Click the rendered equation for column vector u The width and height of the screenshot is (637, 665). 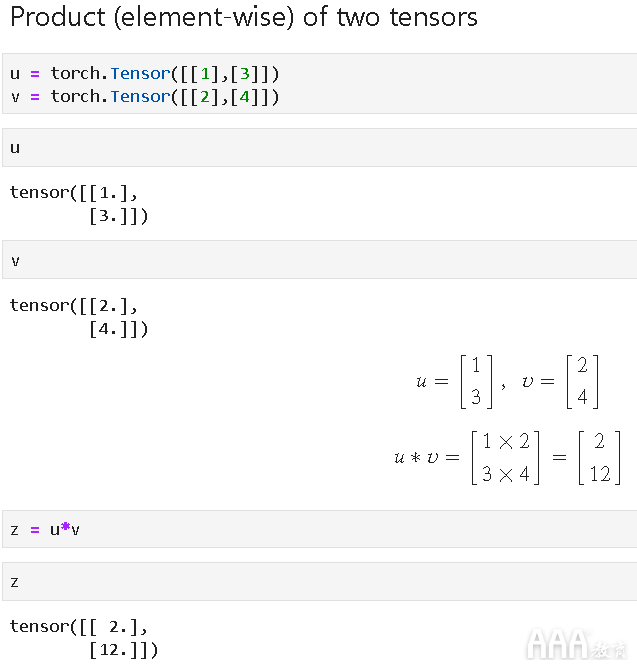(454, 382)
